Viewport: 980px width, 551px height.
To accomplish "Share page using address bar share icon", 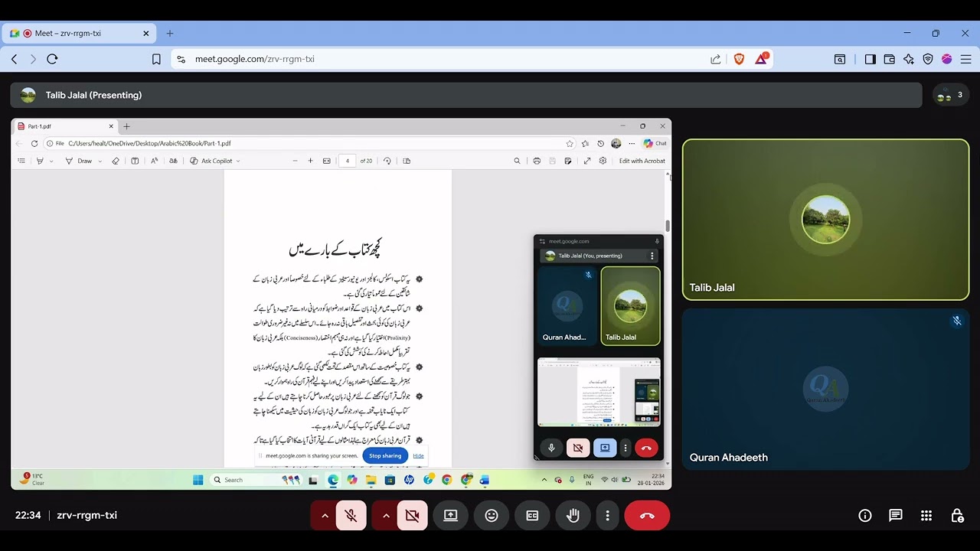I will (715, 59).
